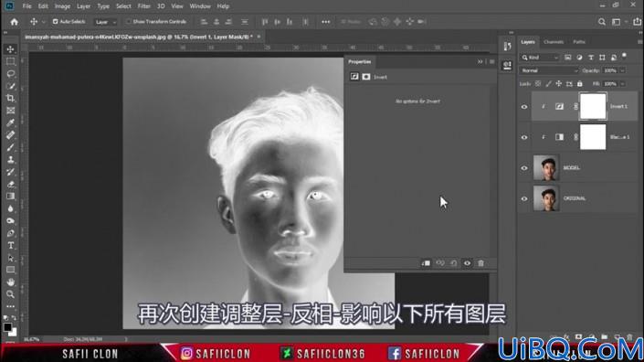Open the Kind filter dropdown in Layers

click(540, 58)
